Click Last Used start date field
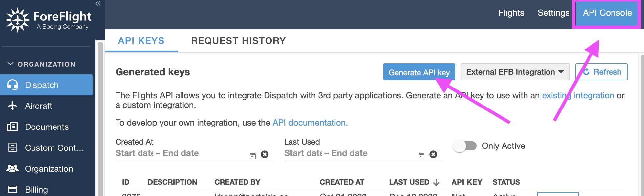644x196 pixels. [x=303, y=153]
